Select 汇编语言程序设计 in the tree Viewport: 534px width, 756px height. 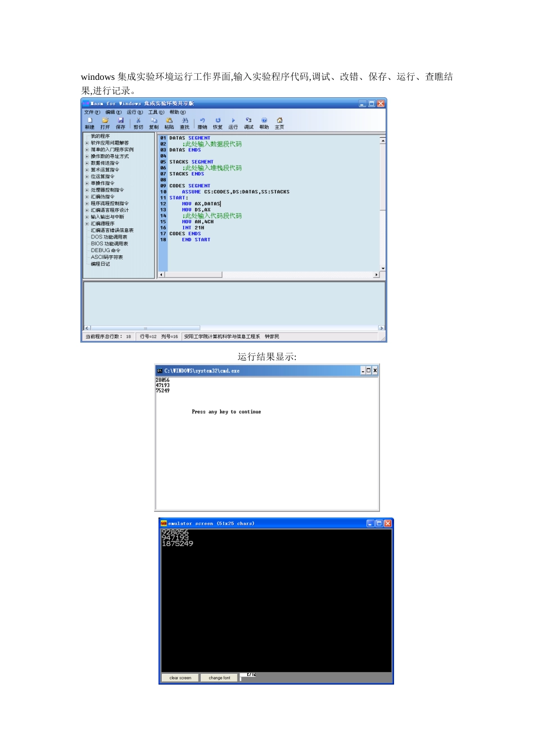pos(110,210)
